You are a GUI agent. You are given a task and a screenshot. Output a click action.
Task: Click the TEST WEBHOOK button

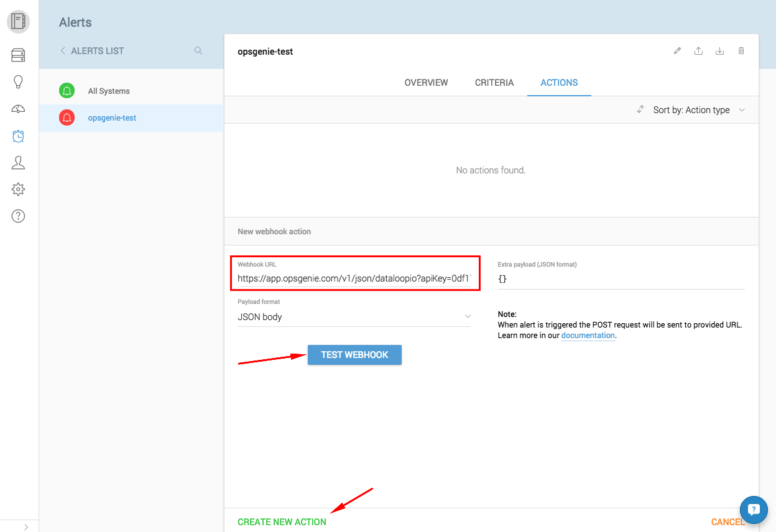(354, 355)
